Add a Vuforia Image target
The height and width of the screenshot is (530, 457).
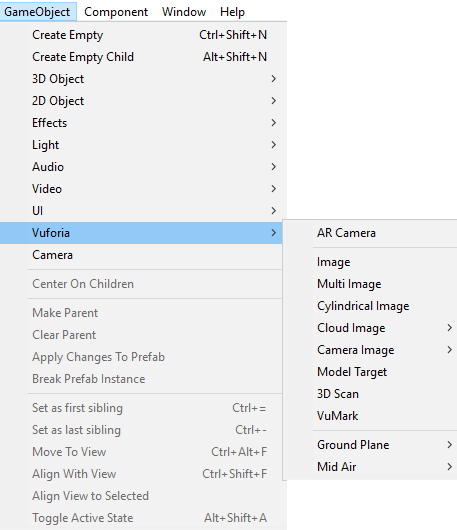[370, 262]
